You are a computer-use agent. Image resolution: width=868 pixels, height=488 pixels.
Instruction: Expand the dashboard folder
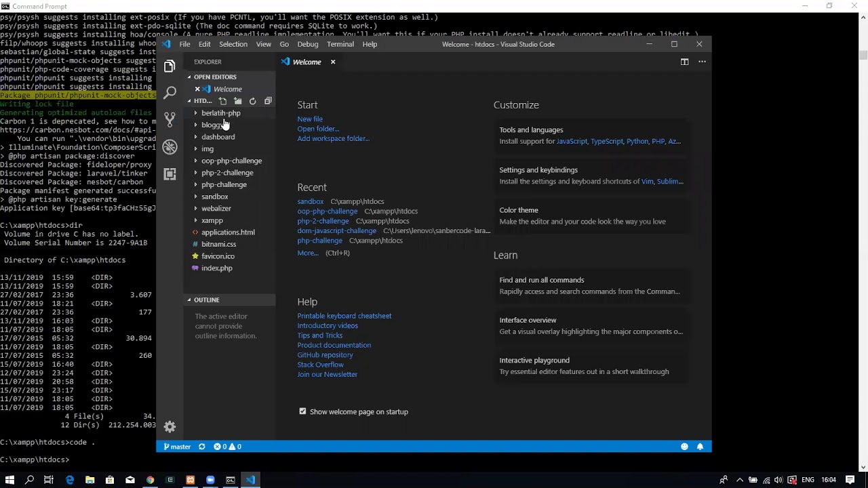click(x=218, y=137)
